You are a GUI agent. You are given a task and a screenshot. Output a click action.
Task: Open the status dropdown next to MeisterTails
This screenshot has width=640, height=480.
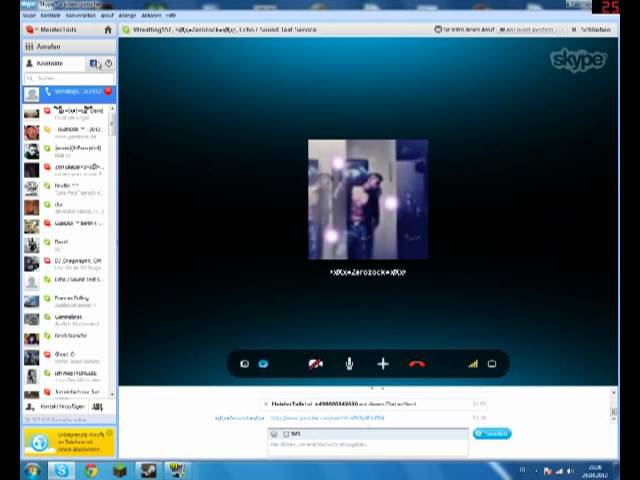coord(31,30)
